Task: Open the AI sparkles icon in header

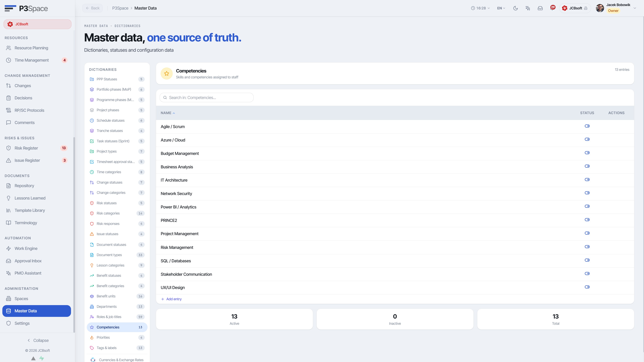Action: click(528, 8)
